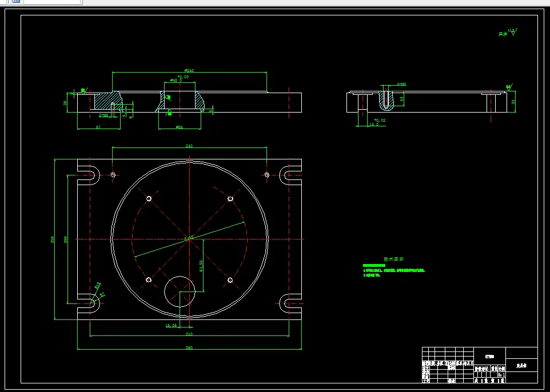Image resolution: width=550 pixels, height=392 pixels.
Task: Select the 200 slot spacing dimension
Action: [65, 239]
